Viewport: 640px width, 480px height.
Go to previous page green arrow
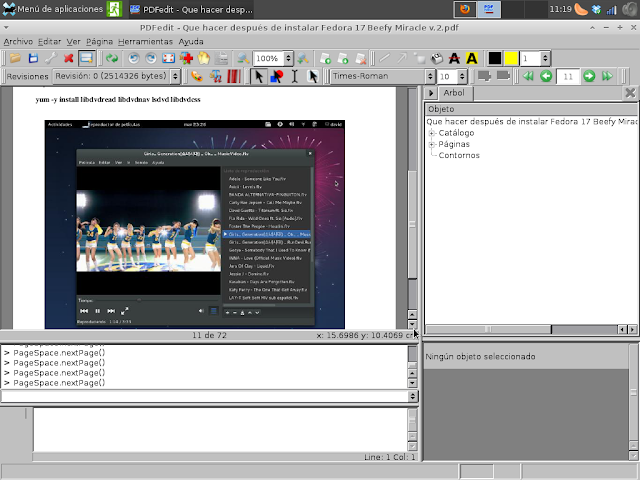[546, 76]
